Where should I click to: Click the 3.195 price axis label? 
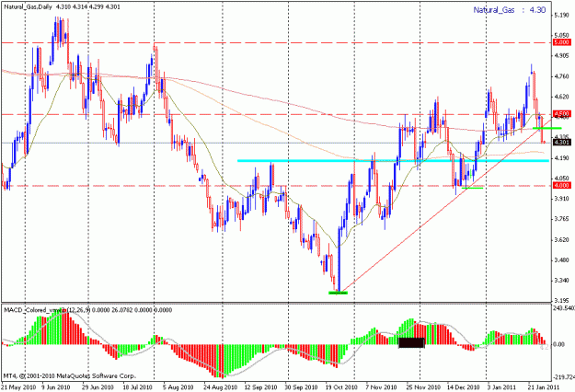pos(561,300)
